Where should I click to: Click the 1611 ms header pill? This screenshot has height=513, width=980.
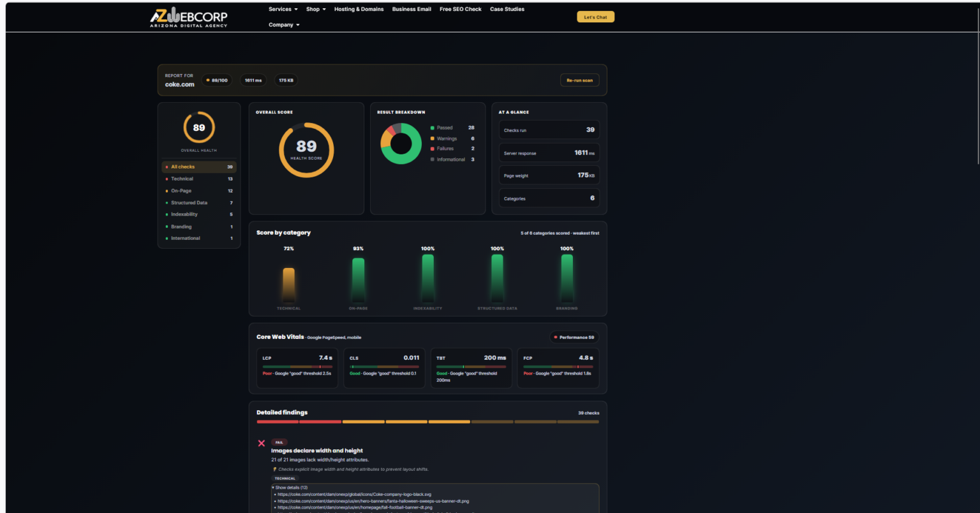click(253, 80)
